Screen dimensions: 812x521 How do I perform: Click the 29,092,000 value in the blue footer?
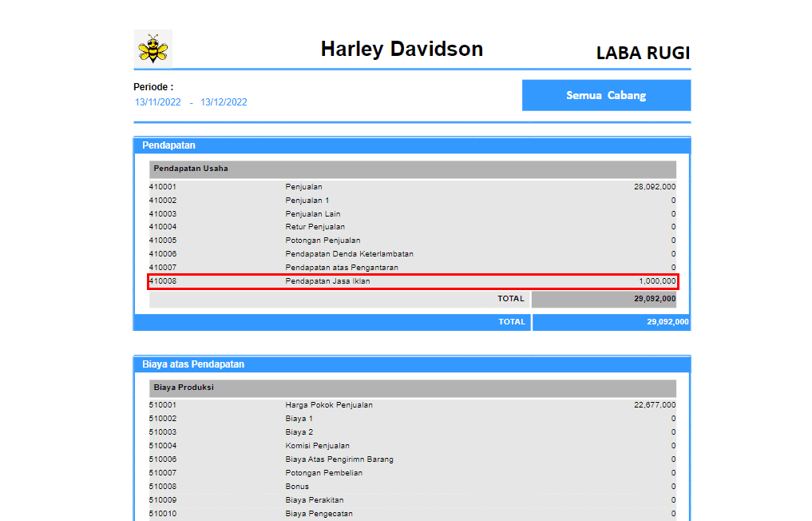[667, 322]
